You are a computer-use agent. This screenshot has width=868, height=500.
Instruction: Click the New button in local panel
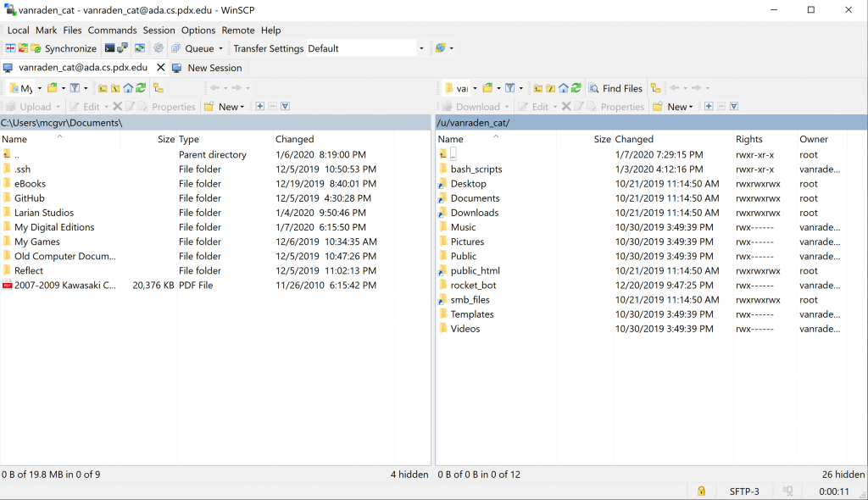point(224,107)
